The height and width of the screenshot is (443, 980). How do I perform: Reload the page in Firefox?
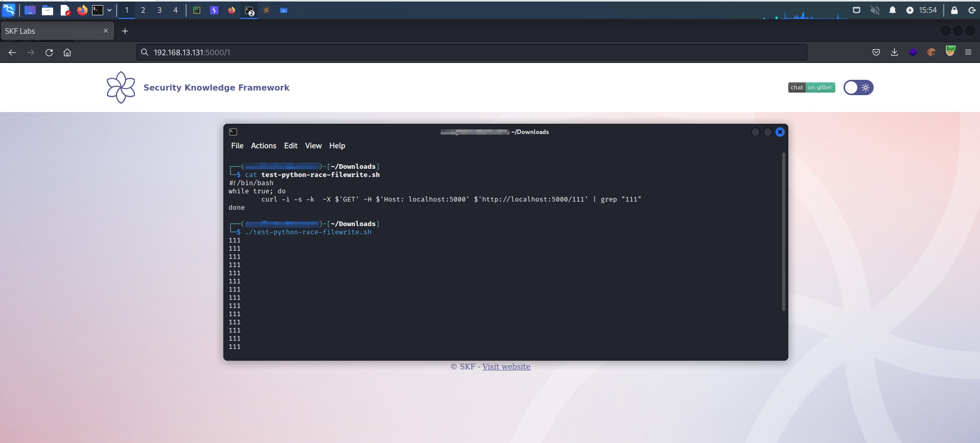pos(49,52)
